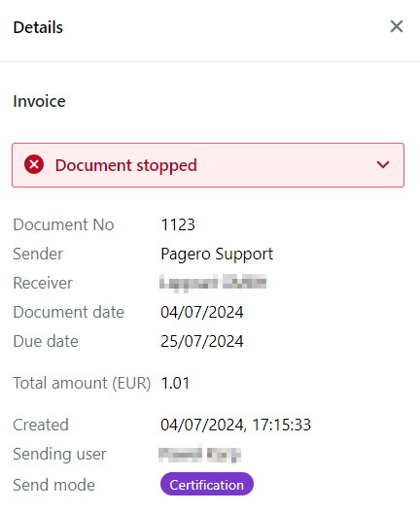The image size is (420, 512).
Task: Click the blurred sending user name
Action: (199, 455)
